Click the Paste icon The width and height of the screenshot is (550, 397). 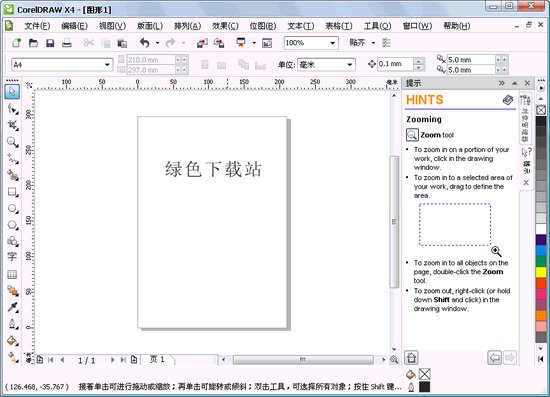[x=122, y=43]
